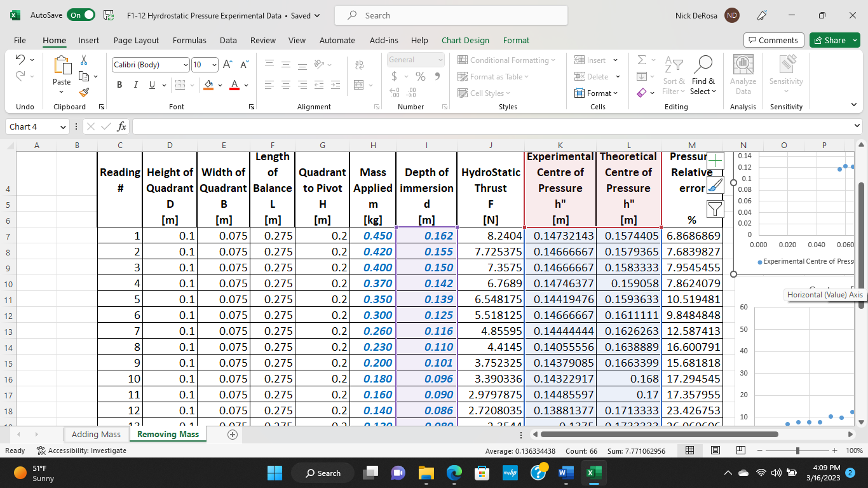Add a new sheet with plus icon
The height and width of the screenshot is (488, 868).
[233, 435]
